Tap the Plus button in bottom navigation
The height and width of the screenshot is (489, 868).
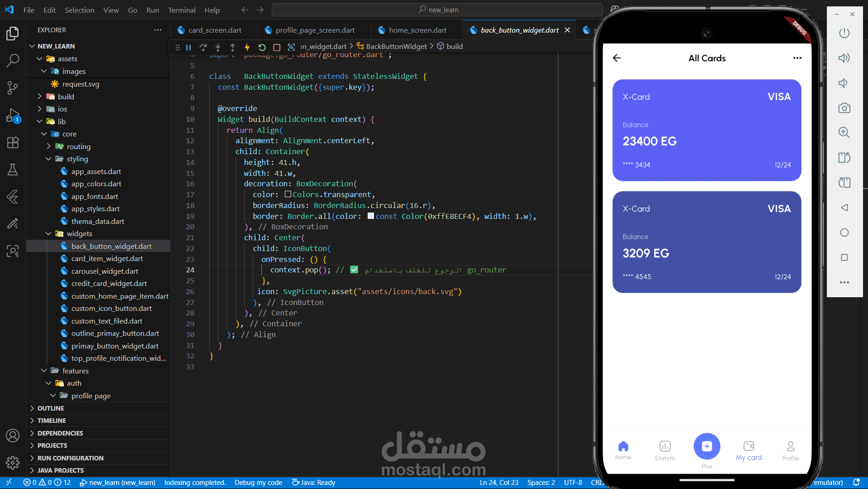click(707, 446)
